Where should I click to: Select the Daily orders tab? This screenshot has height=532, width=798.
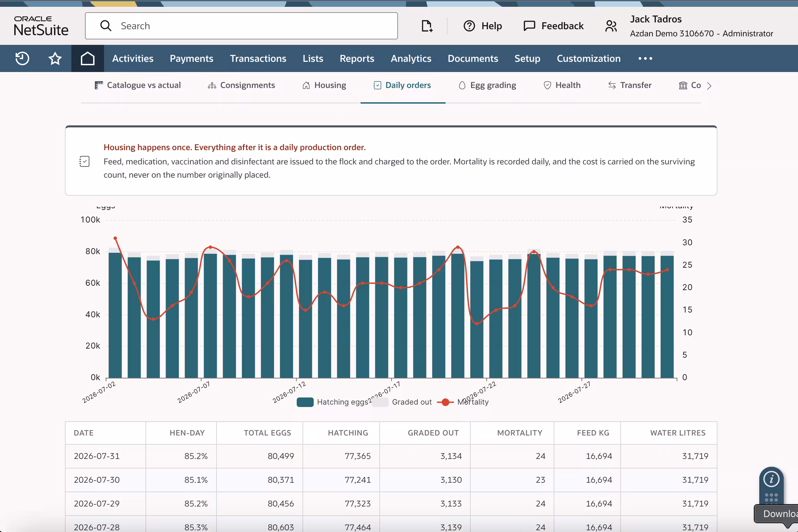point(402,85)
